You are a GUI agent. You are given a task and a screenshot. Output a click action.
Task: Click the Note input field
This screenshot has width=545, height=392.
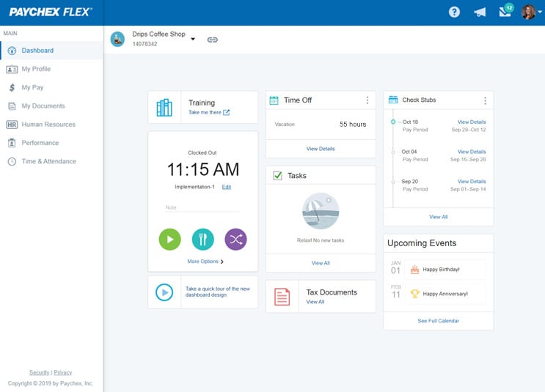pos(202,207)
